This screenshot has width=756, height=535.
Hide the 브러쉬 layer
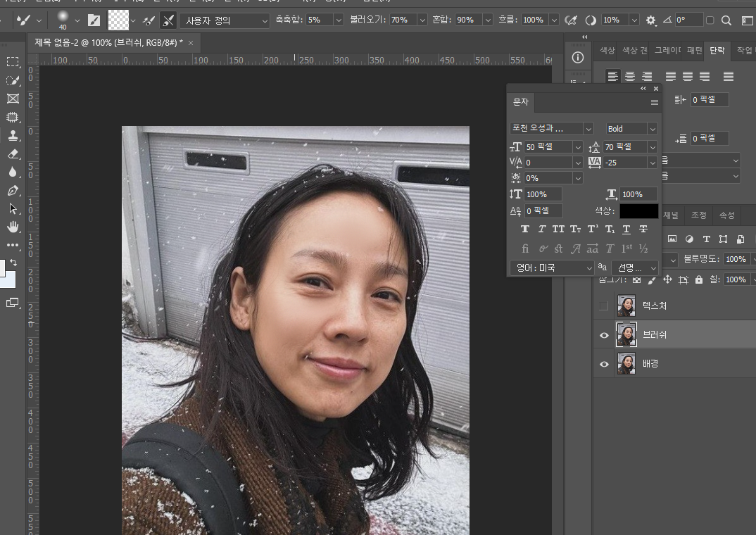pos(604,334)
